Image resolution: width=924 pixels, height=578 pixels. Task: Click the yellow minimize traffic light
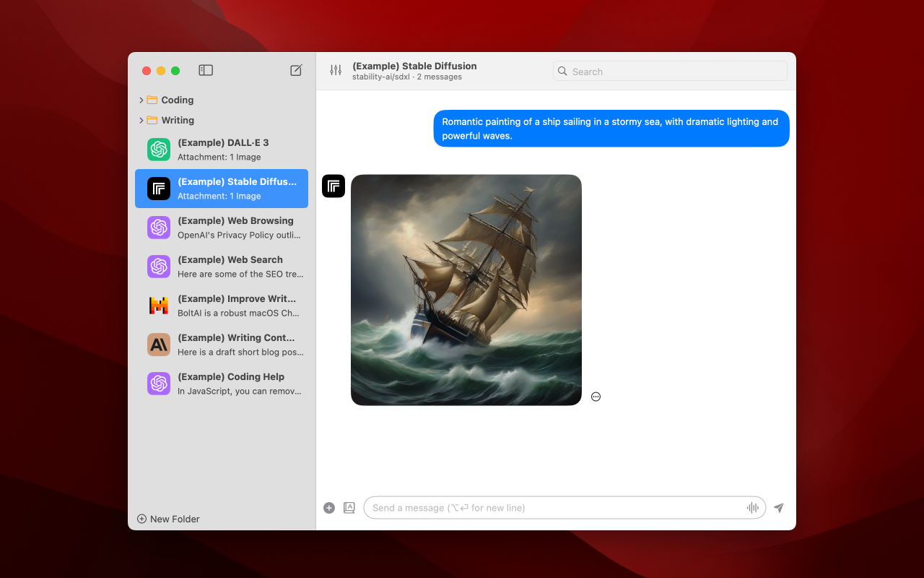point(161,70)
